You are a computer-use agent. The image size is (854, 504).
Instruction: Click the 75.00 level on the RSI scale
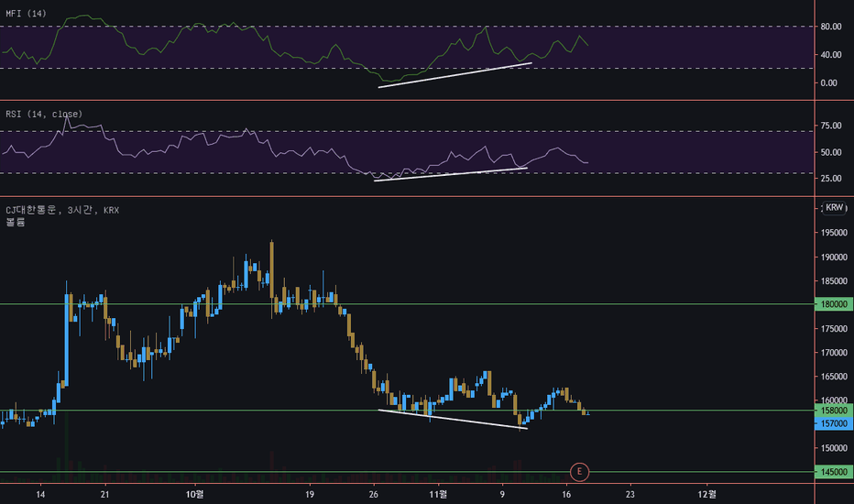coord(831,126)
